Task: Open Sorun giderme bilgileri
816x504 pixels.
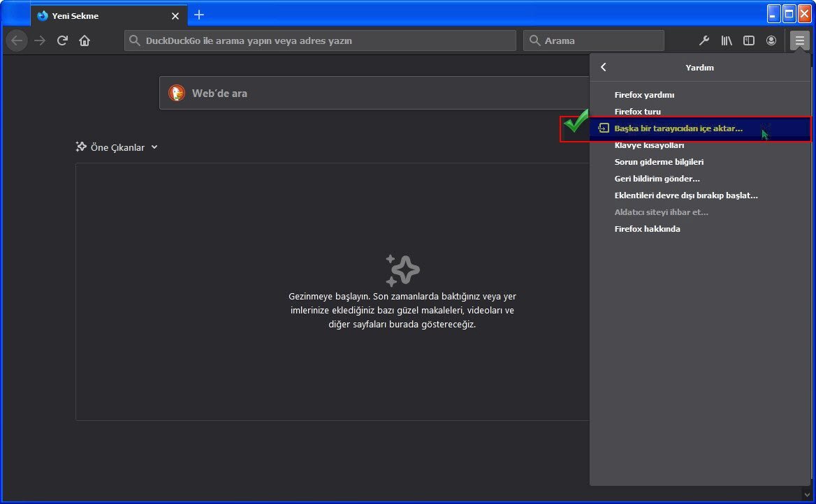Action: [700, 162]
